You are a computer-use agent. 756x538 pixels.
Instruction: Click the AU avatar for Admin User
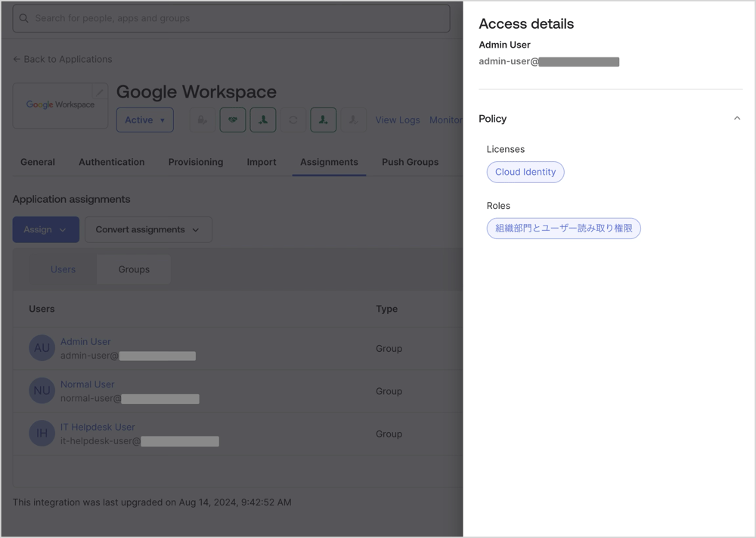click(x=42, y=348)
